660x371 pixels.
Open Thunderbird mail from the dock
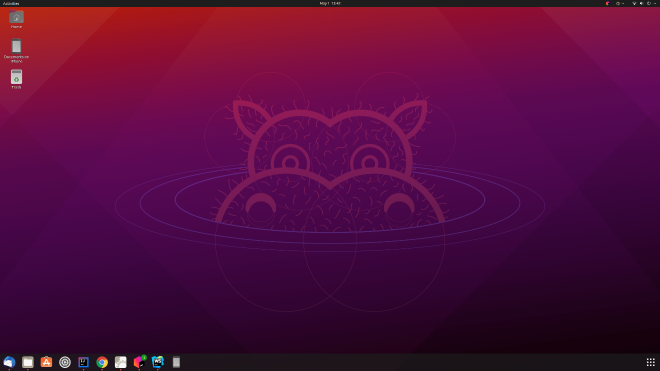(x=9, y=362)
